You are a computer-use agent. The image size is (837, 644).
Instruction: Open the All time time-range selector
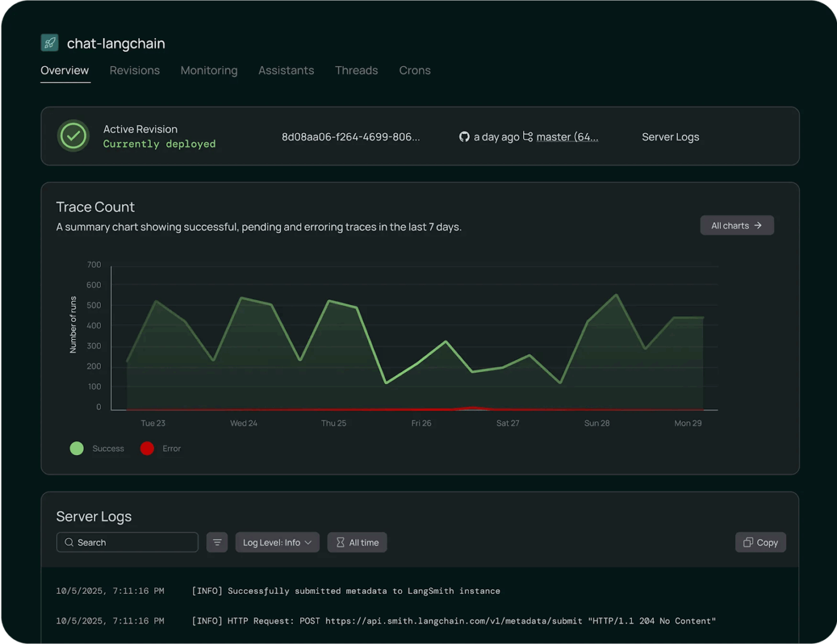pyautogui.click(x=357, y=542)
